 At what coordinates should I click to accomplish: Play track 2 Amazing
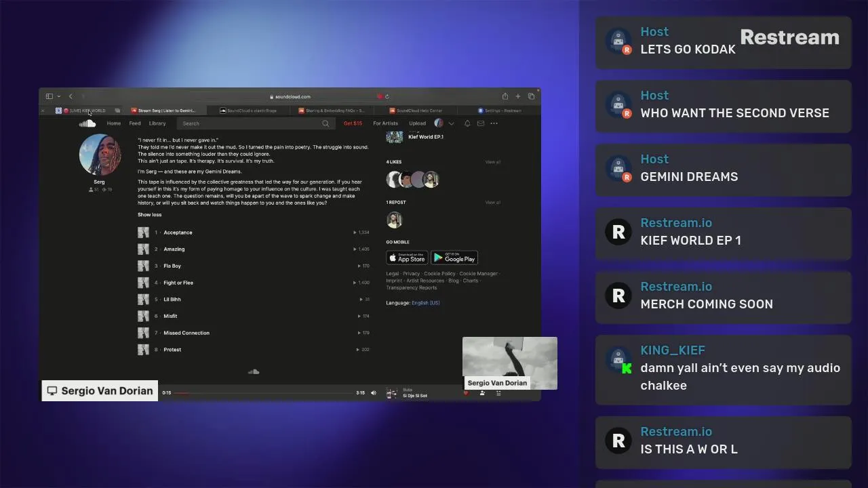[254, 249]
